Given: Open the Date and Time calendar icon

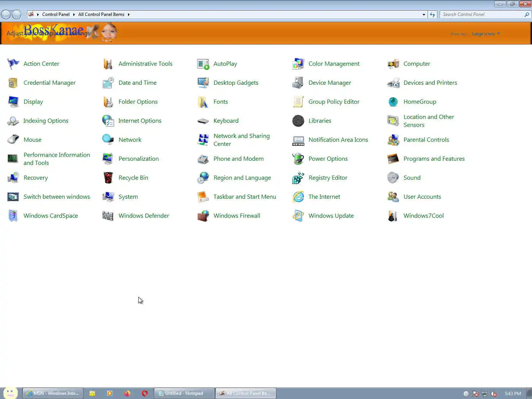Looking at the screenshot, I should pos(108,83).
